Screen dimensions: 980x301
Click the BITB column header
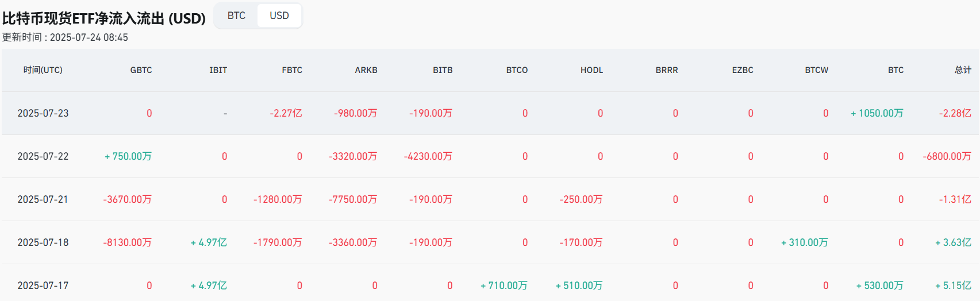(x=443, y=70)
